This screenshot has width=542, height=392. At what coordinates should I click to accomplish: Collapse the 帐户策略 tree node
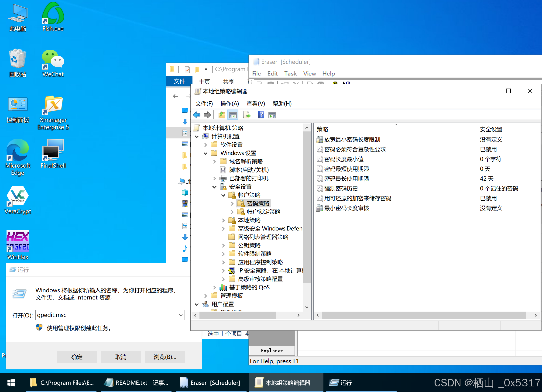[x=223, y=195]
